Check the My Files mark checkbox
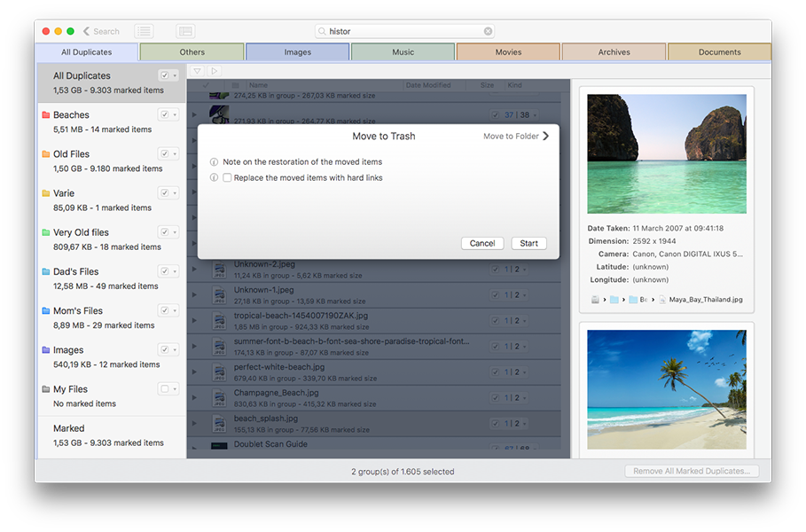The width and height of the screenshot is (806, 532). [x=165, y=388]
